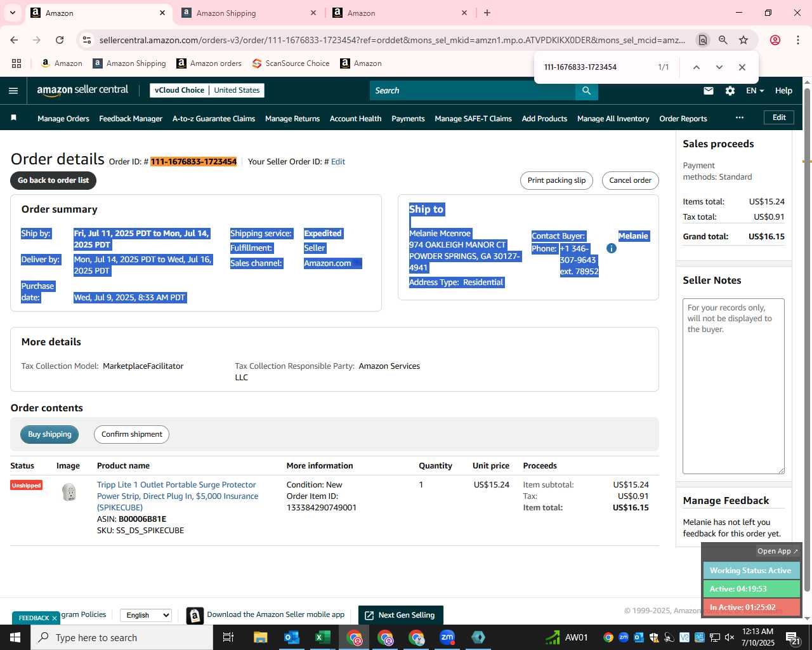This screenshot has height=650, width=812.
Task: Click into the Seller Notes text area
Action: pos(733,386)
